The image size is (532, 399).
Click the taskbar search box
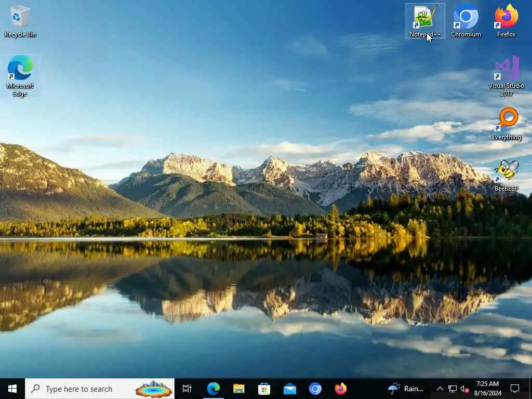point(100,389)
